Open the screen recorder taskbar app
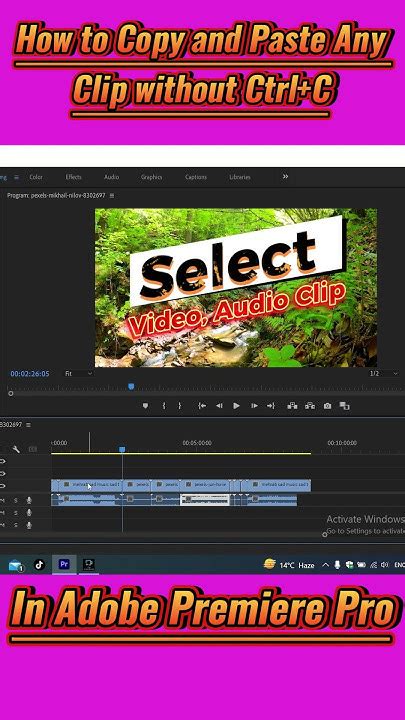Viewport: 405px width, 720px height. click(89, 564)
